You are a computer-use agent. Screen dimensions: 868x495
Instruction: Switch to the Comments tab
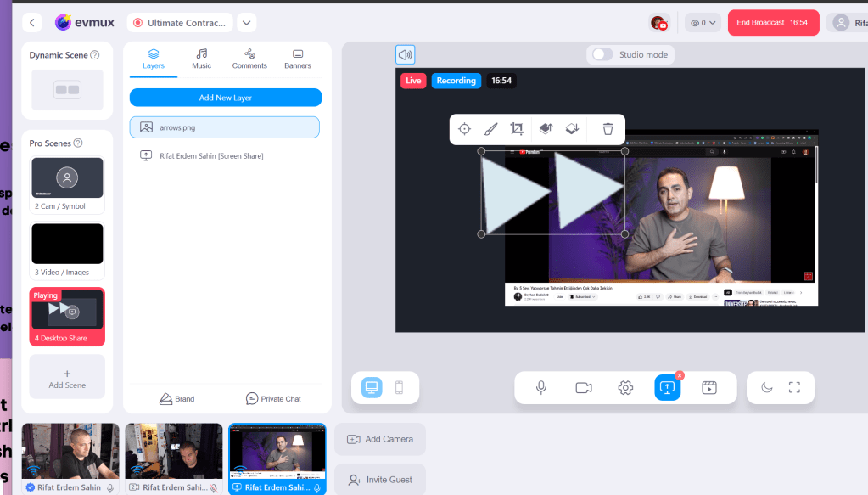coord(249,59)
